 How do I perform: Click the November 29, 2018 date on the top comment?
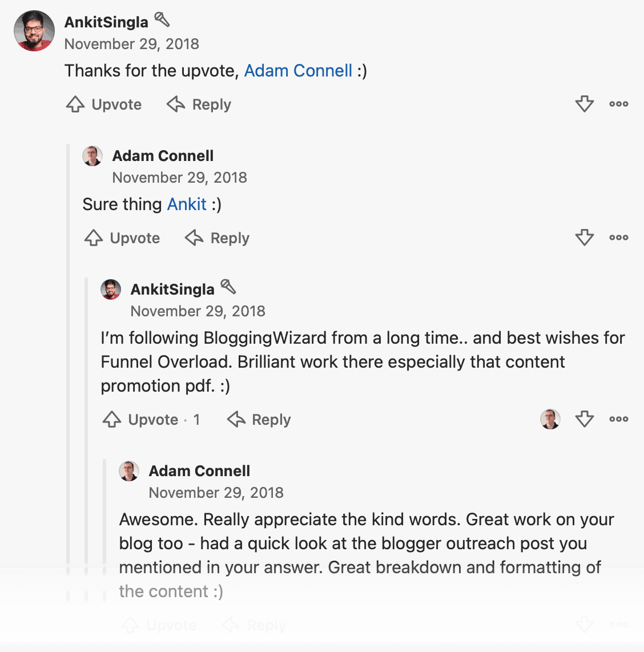(x=132, y=44)
